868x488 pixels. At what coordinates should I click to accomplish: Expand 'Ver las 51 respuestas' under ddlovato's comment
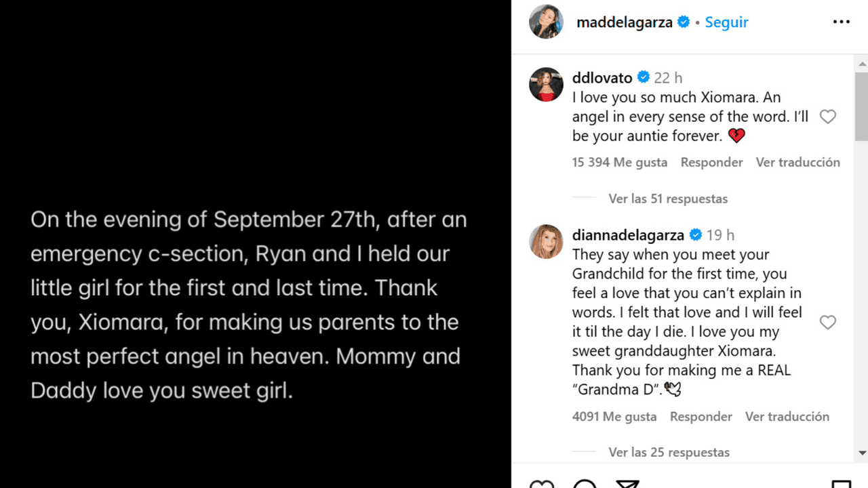[x=668, y=199]
